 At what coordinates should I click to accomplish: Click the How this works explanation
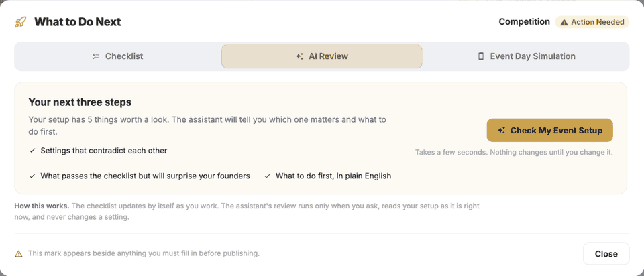click(247, 212)
